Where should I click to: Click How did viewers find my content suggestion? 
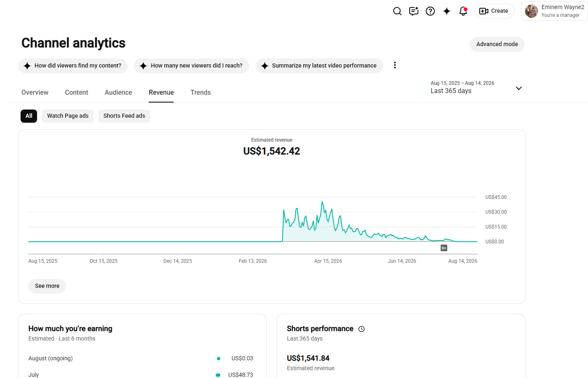(73, 66)
